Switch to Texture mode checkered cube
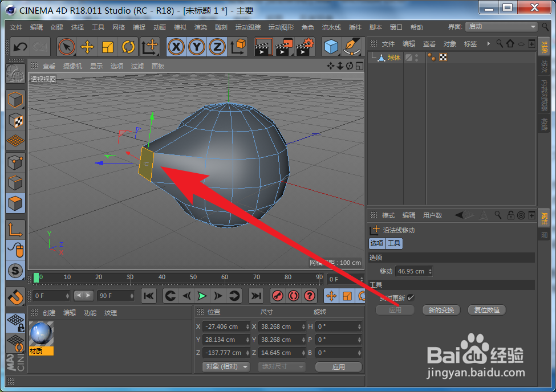Viewport: 556px width, 392px height. 15,121
